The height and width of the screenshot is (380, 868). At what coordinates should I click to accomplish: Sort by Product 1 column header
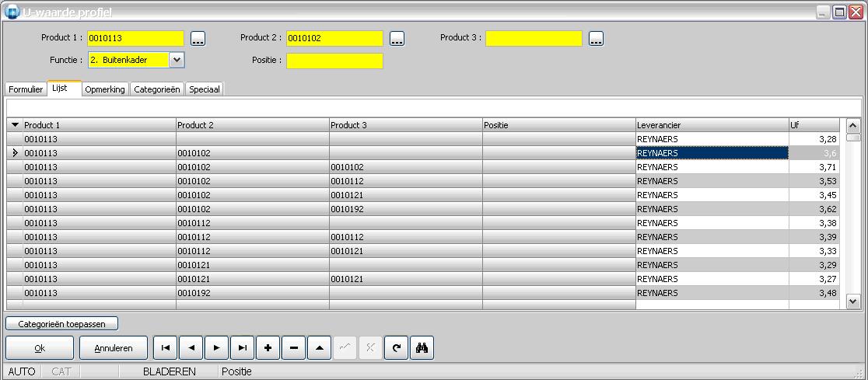click(100, 125)
